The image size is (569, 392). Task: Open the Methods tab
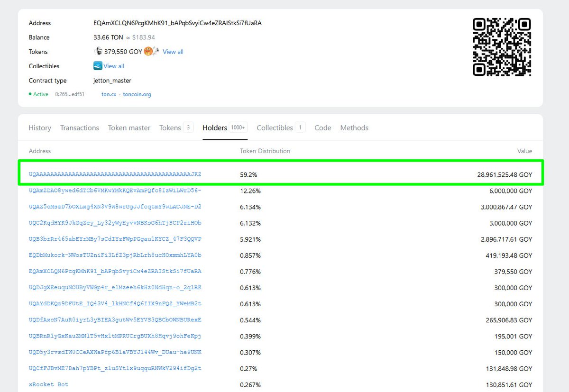(354, 128)
